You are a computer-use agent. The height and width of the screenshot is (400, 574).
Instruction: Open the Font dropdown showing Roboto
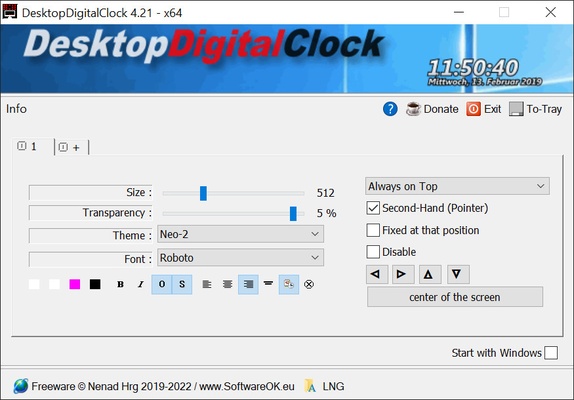[x=241, y=258]
